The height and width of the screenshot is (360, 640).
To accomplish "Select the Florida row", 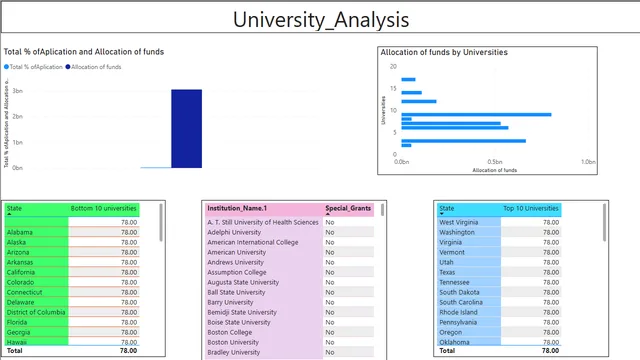I will click(x=72, y=322).
